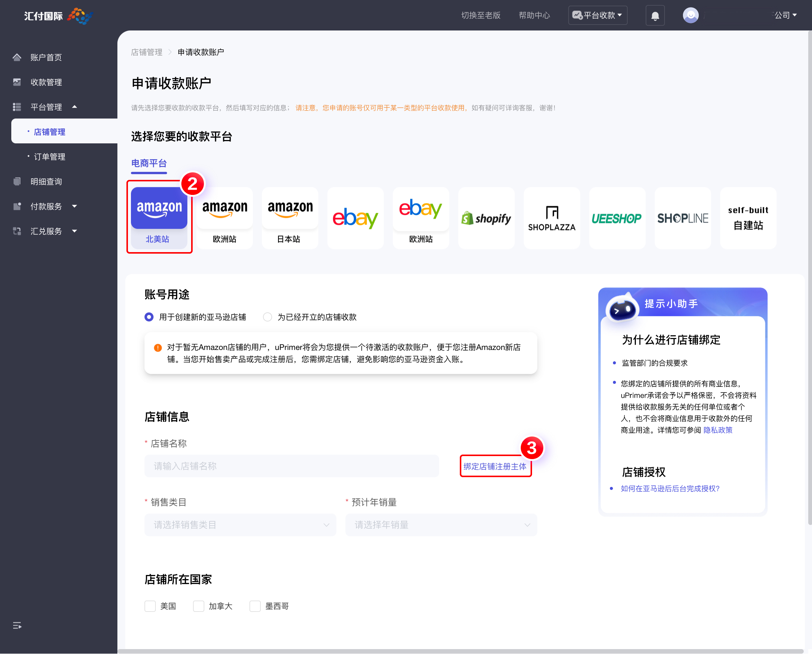Go to 店铺管理 submenu item
Image resolution: width=812 pixels, height=654 pixels.
pyautogui.click(x=64, y=131)
